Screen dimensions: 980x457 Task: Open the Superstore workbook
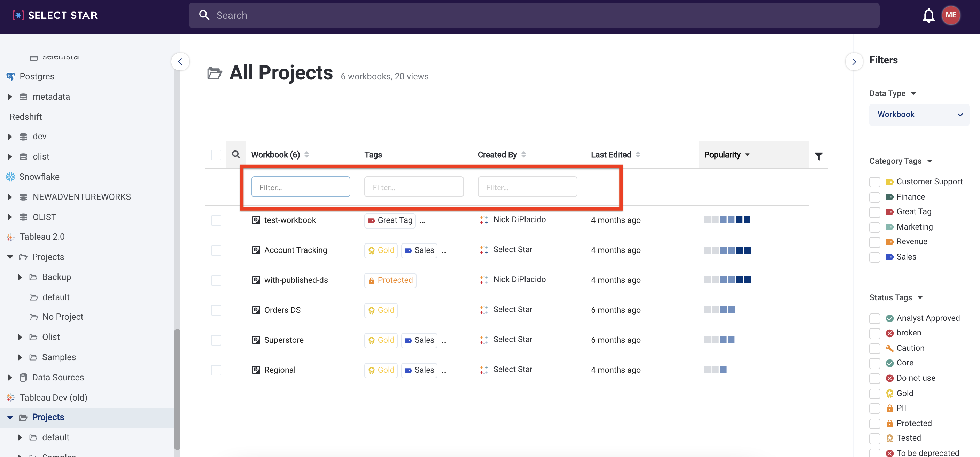coord(284,340)
